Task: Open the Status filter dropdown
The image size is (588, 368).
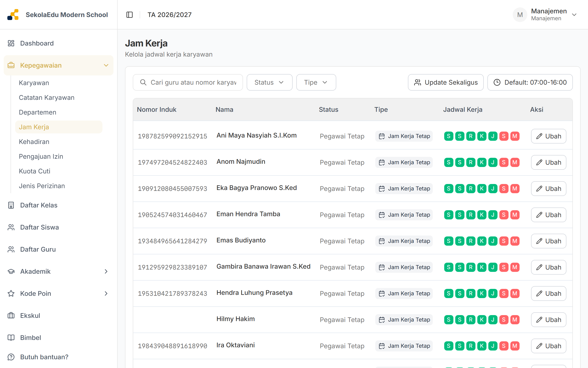Action: coord(269,82)
